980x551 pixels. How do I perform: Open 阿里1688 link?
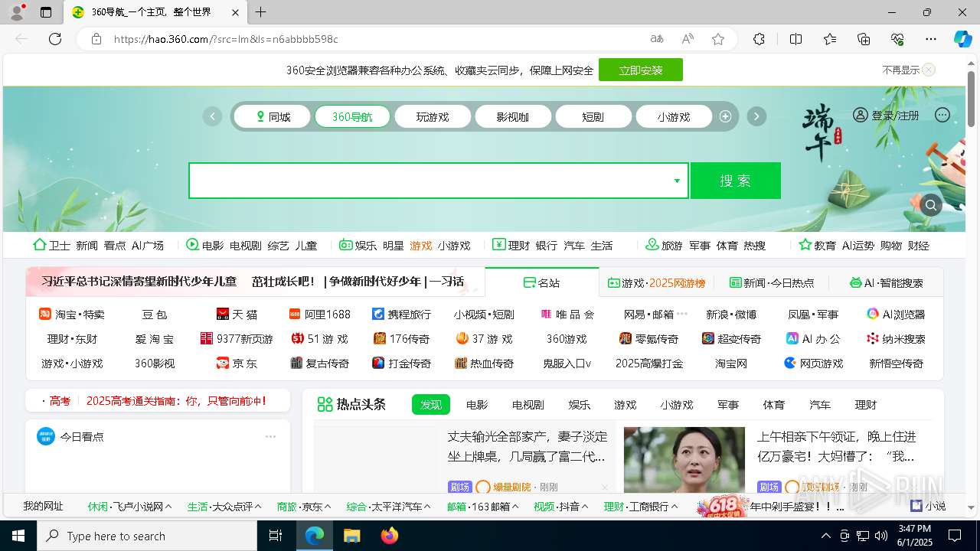[319, 315]
